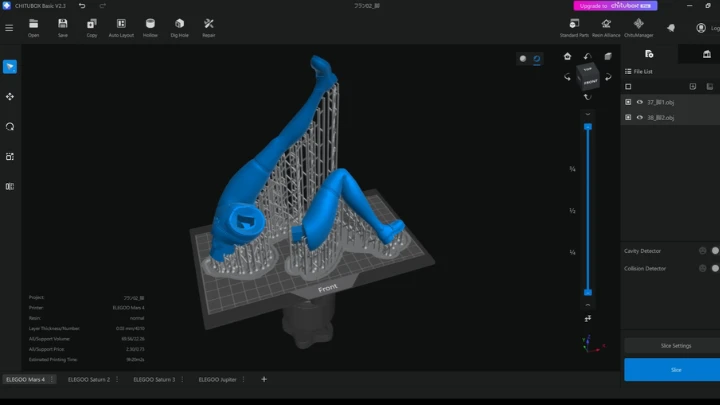The height and width of the screenshot is (405, 720).
Task: Choose the Rotate tool in left sidebar
Action: click(10, 127)
